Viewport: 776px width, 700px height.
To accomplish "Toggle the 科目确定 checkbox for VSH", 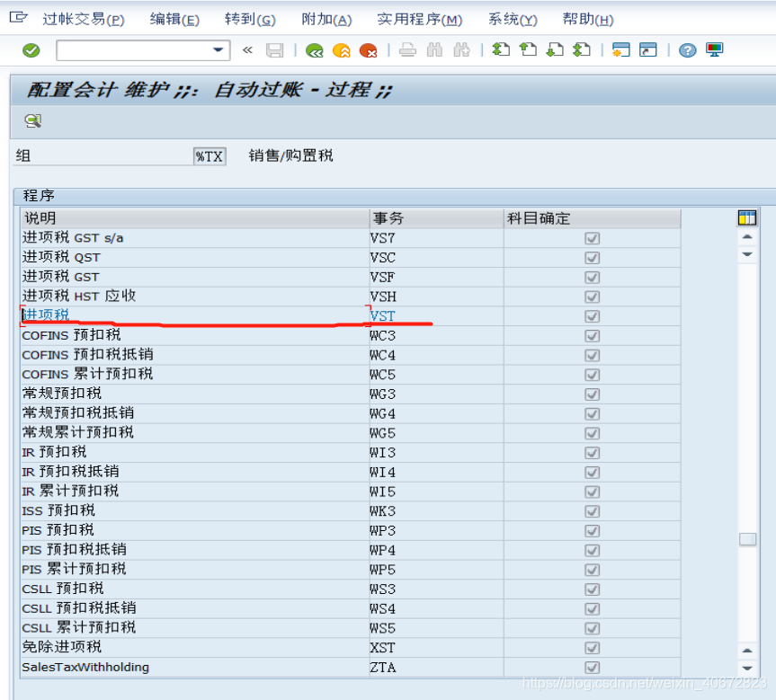I will click(592, 297).
